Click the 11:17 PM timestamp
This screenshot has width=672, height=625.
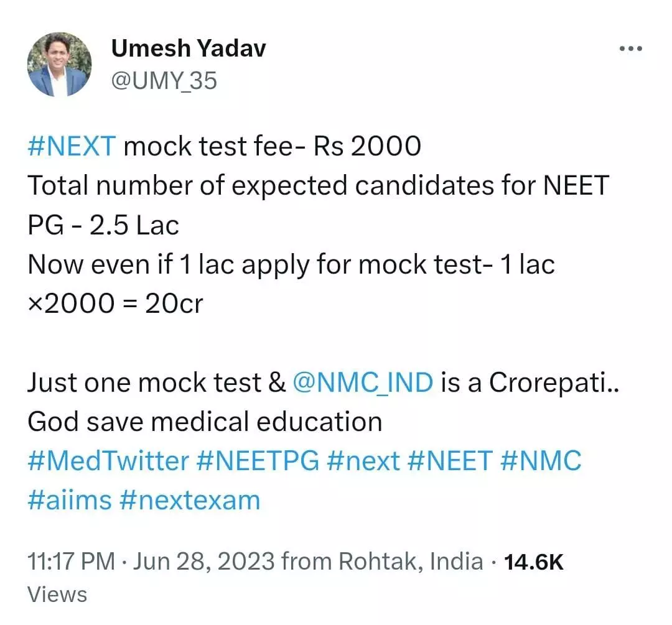72,562
